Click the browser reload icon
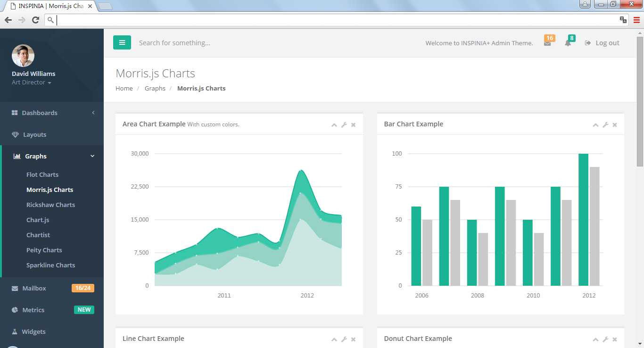The height and width of the screenshot is (348, 644). 35,20
